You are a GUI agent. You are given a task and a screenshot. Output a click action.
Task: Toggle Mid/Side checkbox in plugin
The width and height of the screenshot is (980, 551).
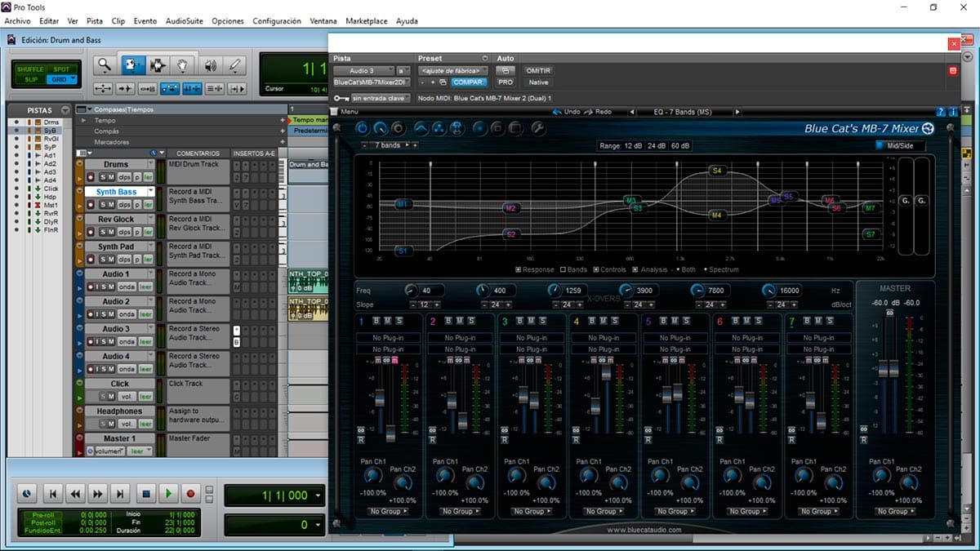tap(880, 146)
